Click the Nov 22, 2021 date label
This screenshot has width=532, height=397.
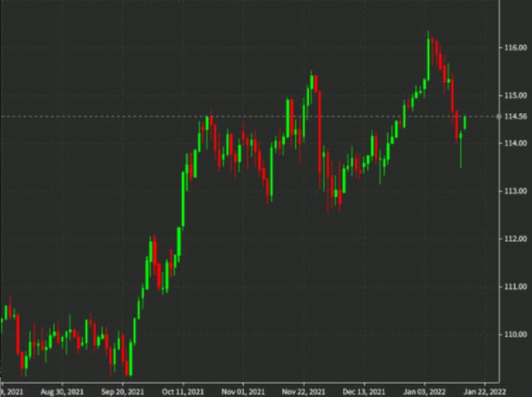coord(303,392)
